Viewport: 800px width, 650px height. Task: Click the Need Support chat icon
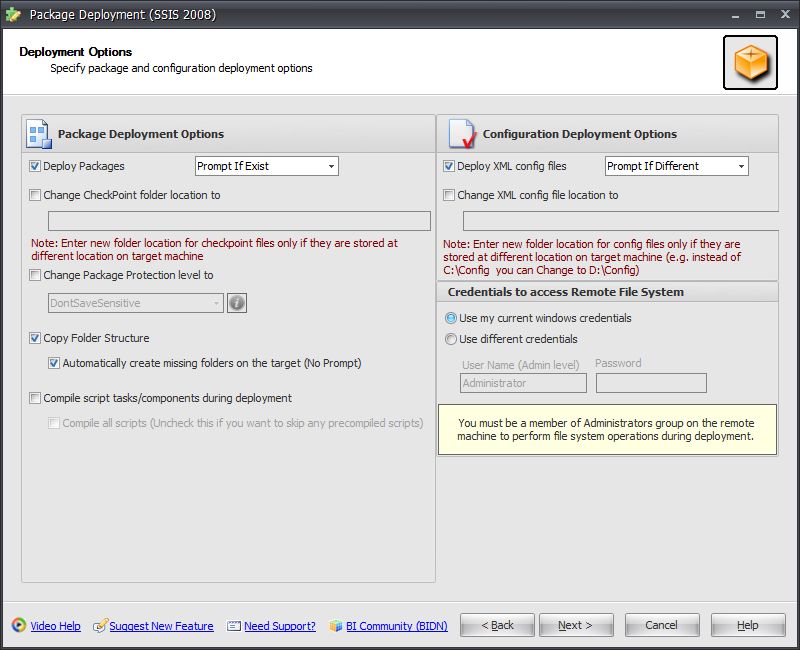[233, 626]
